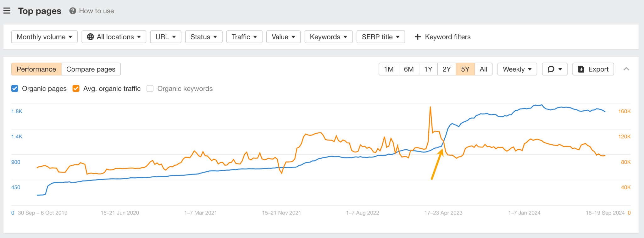Open the hamburger menu icon
This screenshot has width=644, height=238.
[x=7, y=11]
